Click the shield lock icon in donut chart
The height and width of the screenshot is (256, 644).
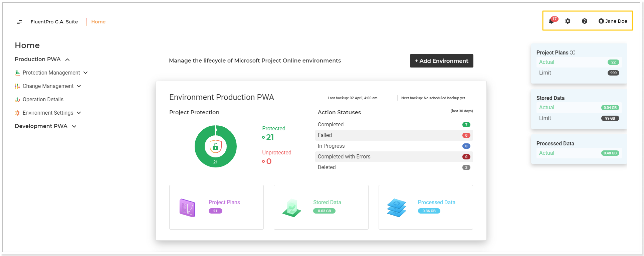[x=216, y=146]
